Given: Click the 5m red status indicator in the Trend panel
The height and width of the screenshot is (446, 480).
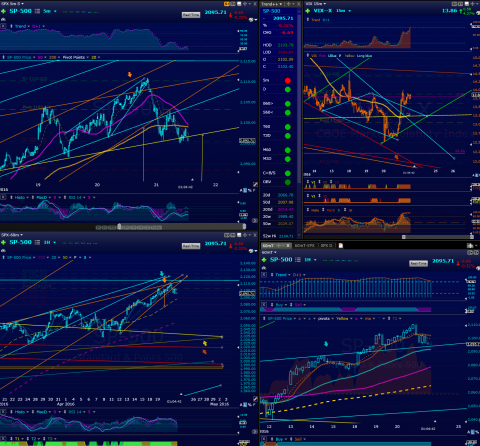Looking at the screenshot, I should 288,80.
